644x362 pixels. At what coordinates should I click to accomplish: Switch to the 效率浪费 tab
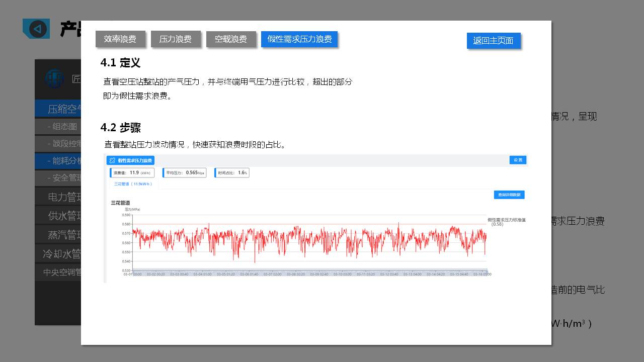pos(120,39)
